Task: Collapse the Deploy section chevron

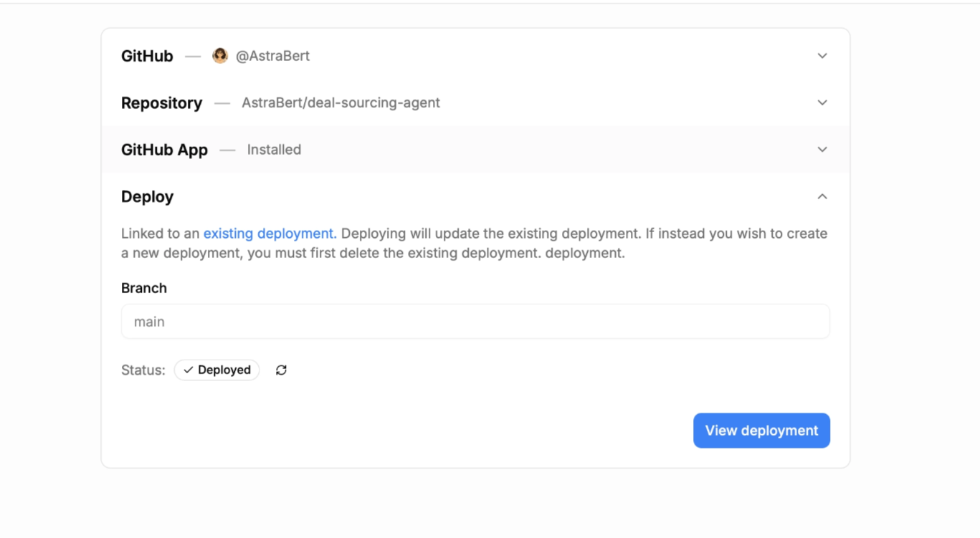Action: pyautogui.click(x=822, y=196)
